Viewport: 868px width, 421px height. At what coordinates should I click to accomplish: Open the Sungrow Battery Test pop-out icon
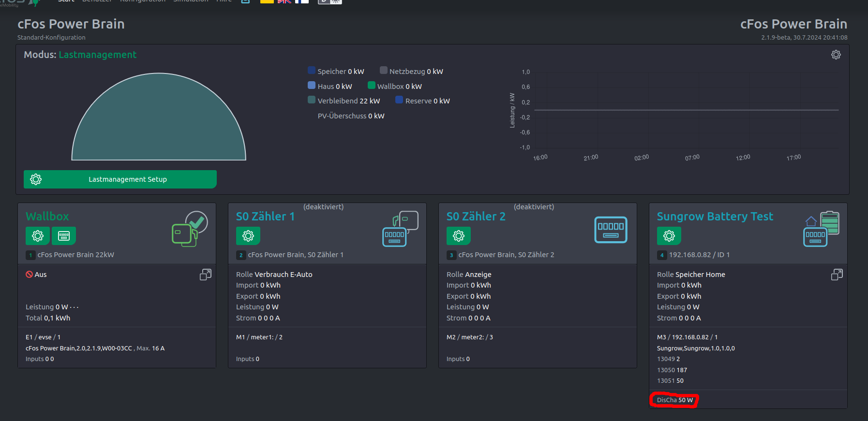(x=837, y=275)
